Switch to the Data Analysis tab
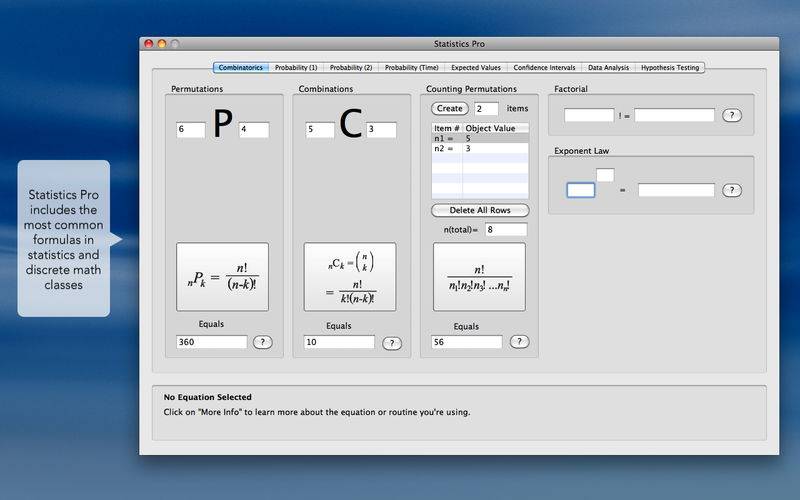800x500 pixels. [608, 67]
